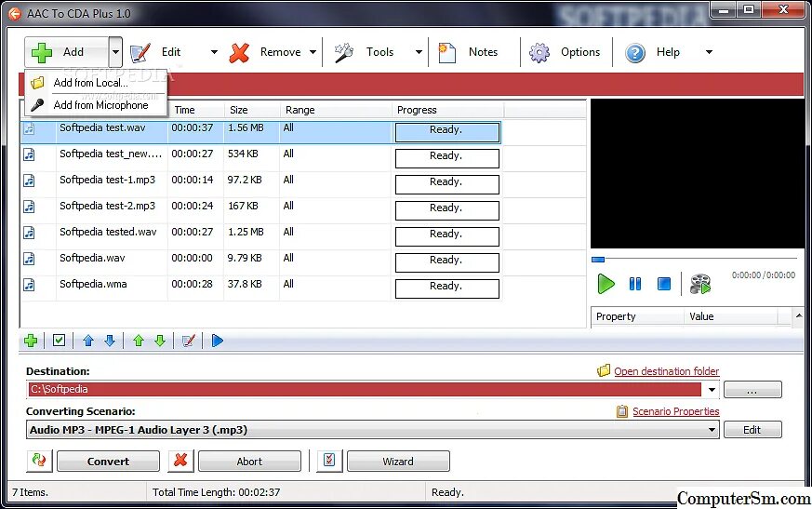The height and width of the screenshot is (509, 812).
Task: Open the Converting Scenario combo box
Action: (x=372, y=430)
